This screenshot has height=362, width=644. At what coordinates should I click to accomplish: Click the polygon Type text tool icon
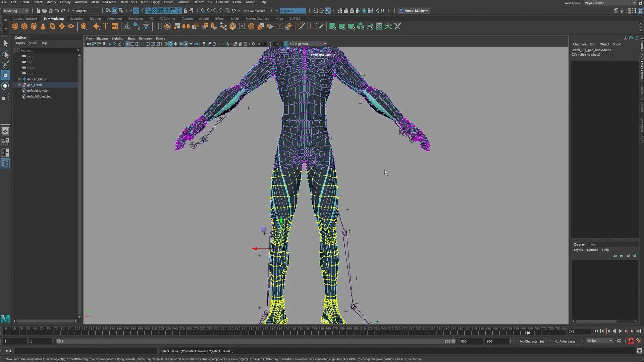click(x=105, y=26)
